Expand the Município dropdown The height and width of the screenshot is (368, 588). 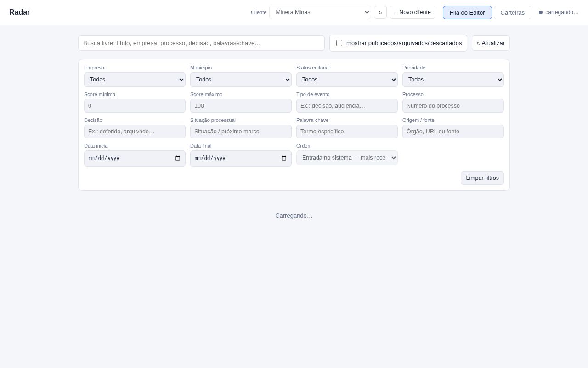(x=241, y=80)
